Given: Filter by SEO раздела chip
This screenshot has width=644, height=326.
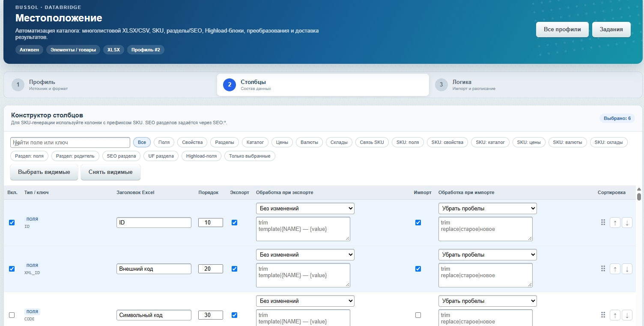Looking at the screenshot, I should (x=122, y=156).
